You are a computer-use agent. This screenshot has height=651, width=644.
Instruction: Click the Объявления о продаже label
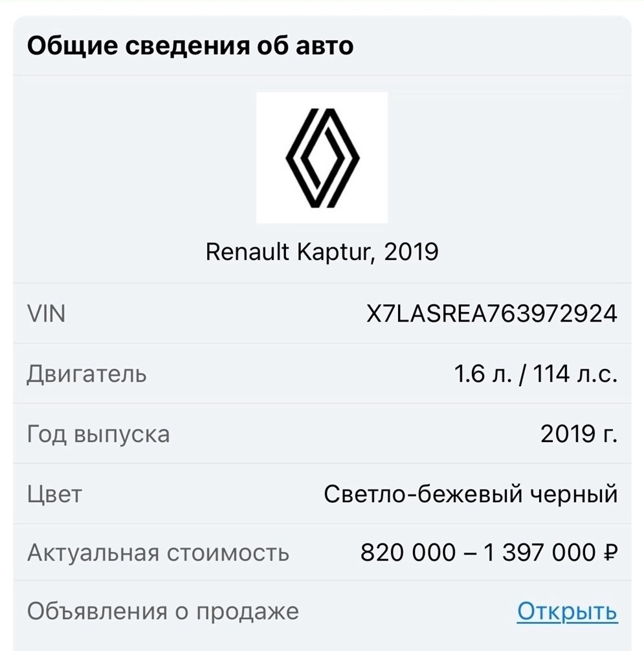point(162,612)
